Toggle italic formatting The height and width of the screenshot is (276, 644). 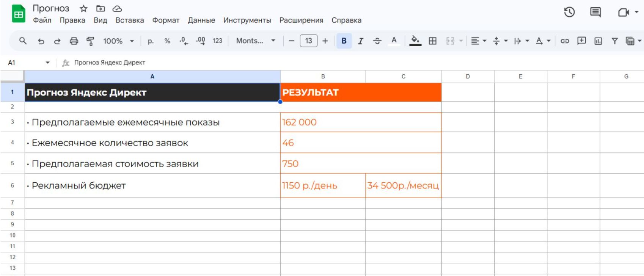[360, 41]
